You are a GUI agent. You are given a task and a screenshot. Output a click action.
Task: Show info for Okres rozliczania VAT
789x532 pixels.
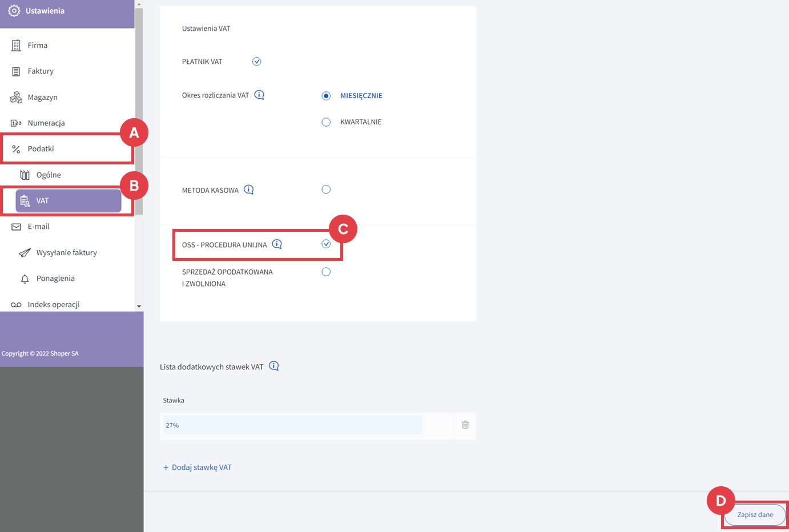[x=259, y=95]
